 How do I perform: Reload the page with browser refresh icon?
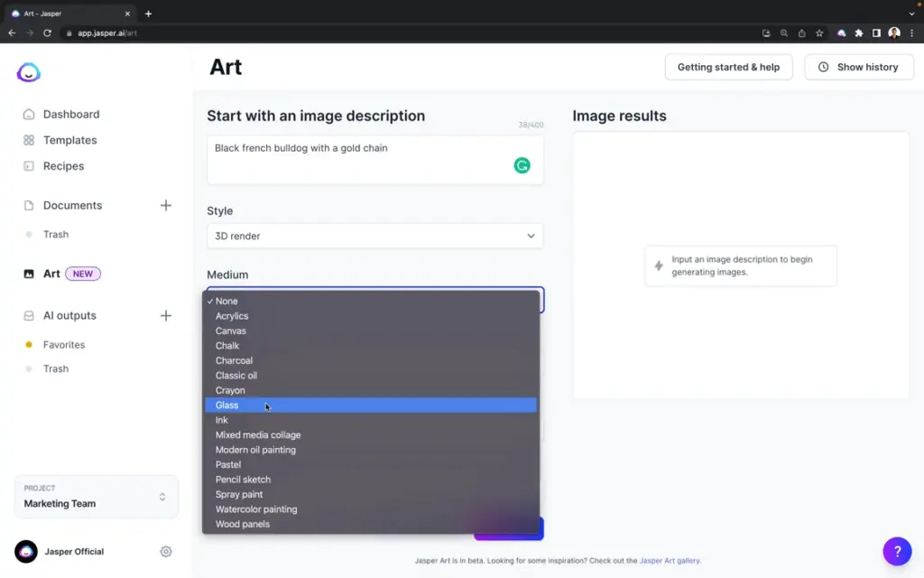[x=47, y=33]
